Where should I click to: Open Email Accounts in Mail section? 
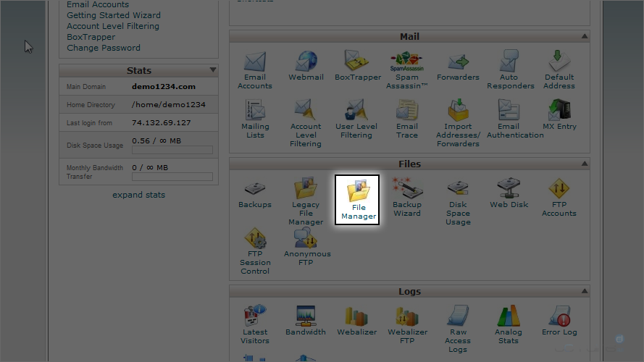[254, 70]
